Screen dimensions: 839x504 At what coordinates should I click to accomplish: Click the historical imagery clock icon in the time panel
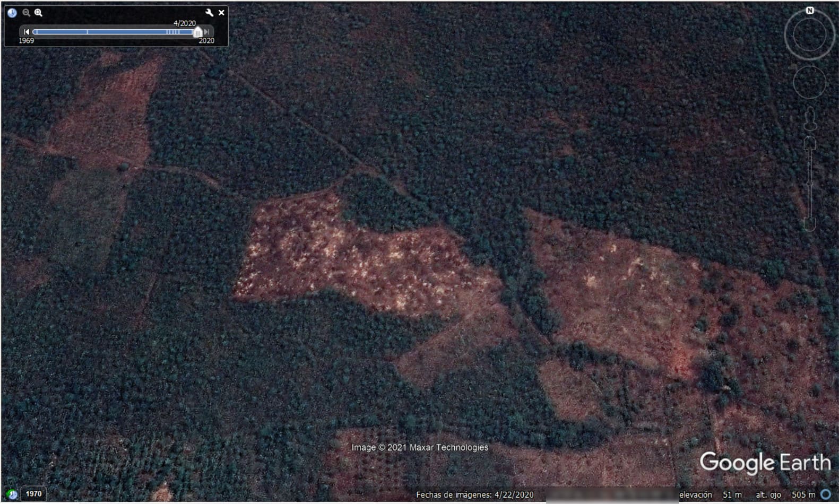tap(12, 13)
